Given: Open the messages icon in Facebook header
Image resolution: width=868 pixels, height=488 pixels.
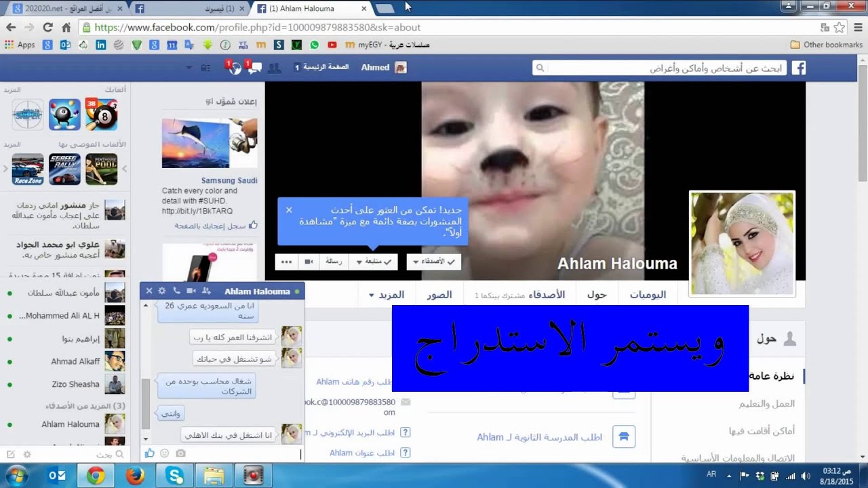Looking at the screenshot, I should click(253, 68).
